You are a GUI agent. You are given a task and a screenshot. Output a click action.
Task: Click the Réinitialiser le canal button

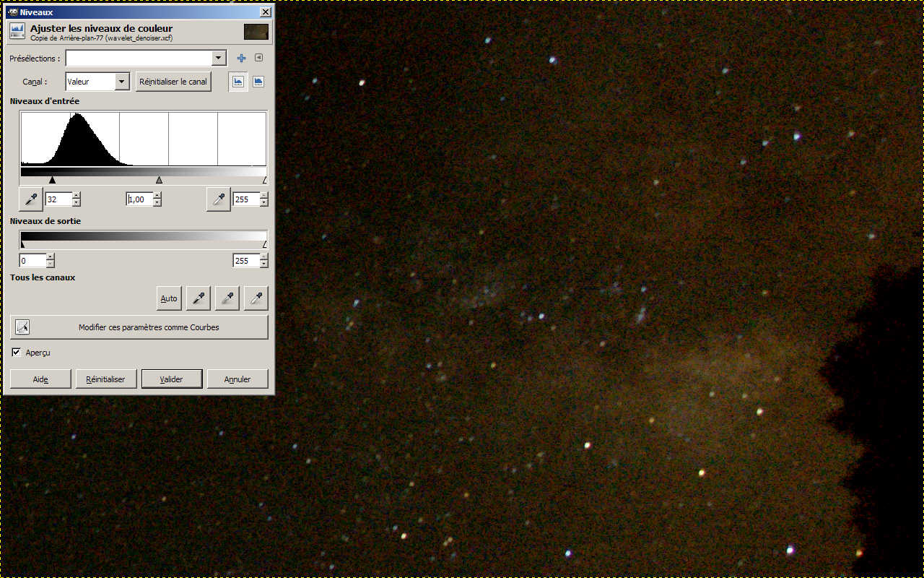[173, 82]
